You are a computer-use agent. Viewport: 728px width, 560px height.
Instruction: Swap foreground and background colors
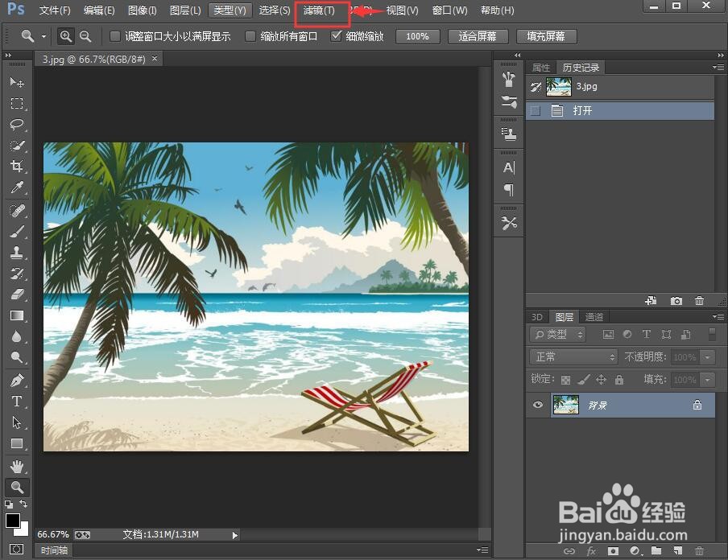pyautogui.click(x=23, y=504)
